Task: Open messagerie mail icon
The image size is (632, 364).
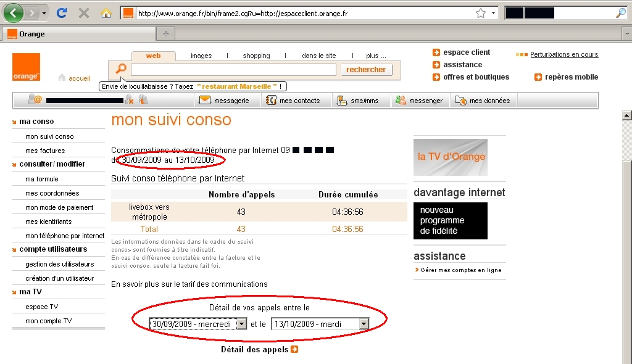Action: coord(205,100)
